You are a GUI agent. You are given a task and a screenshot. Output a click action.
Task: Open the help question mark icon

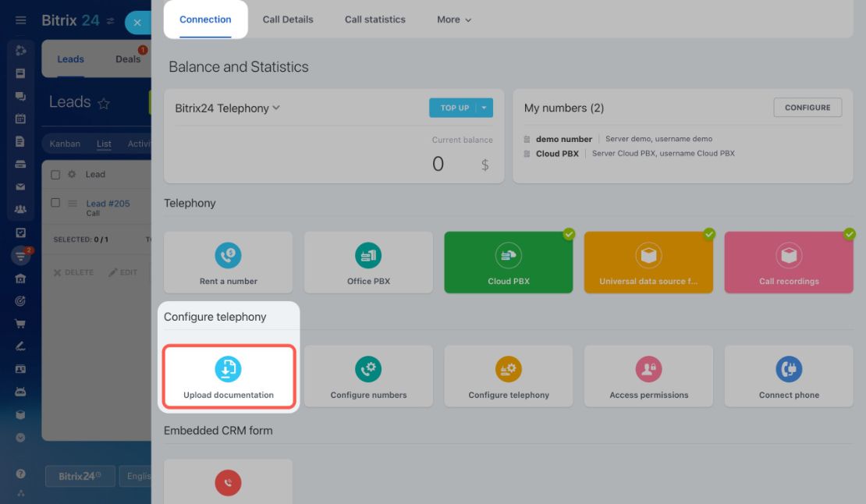tap(20, 474)
